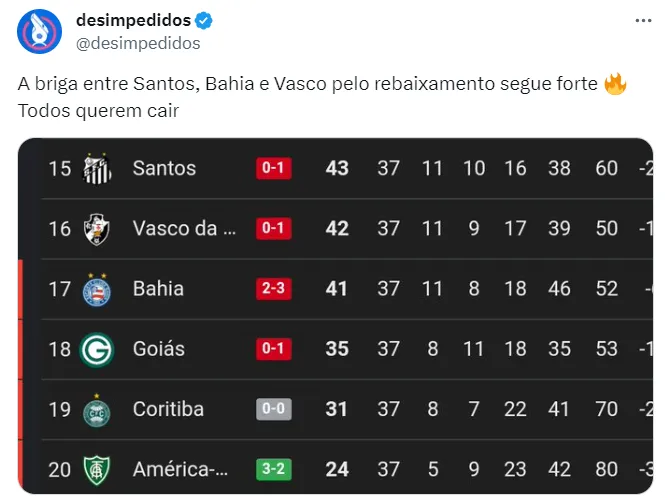Click the blue verified badge
This screenshot has width=665, height=503.
tap(201, 20)
